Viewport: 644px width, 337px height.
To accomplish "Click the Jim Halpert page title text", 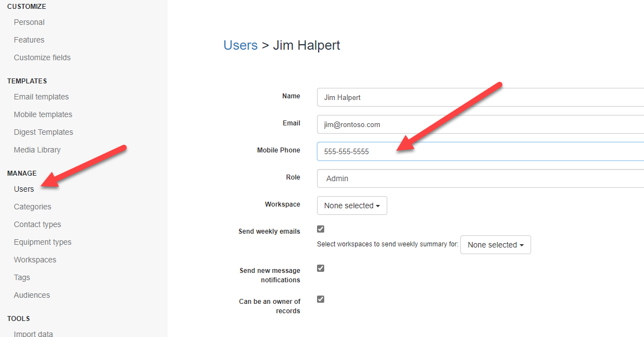I will tap(307, 45).
